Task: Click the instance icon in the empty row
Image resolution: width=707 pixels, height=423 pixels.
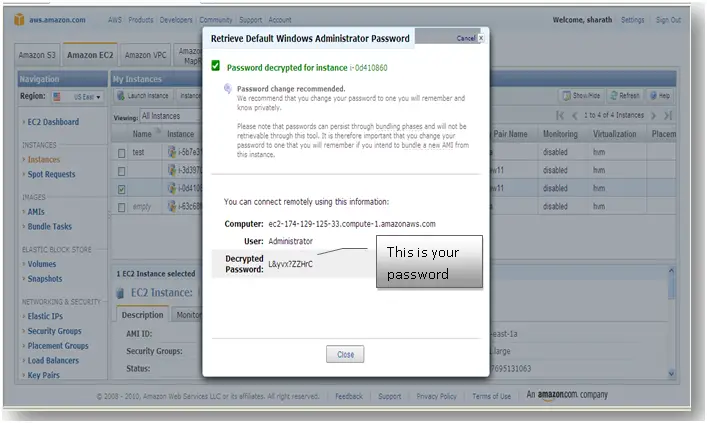Action: tap(171, 206)
